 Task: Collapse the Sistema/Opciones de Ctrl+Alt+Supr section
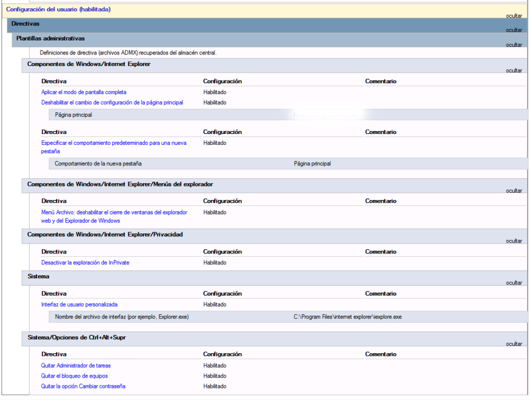(513, 344)
